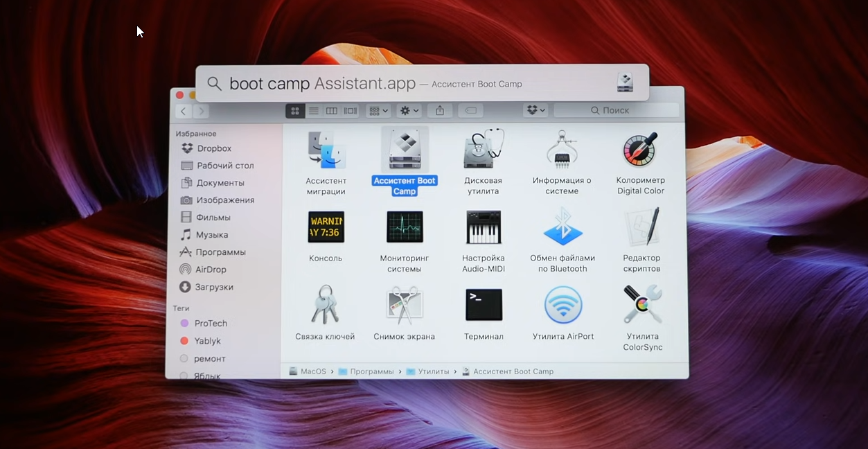Open the Disk Utility (Дисковая утилита) icon
Image resolution: width=868 pixels, height=449 pixels.
pyautogui.click(x=483, y=149)
